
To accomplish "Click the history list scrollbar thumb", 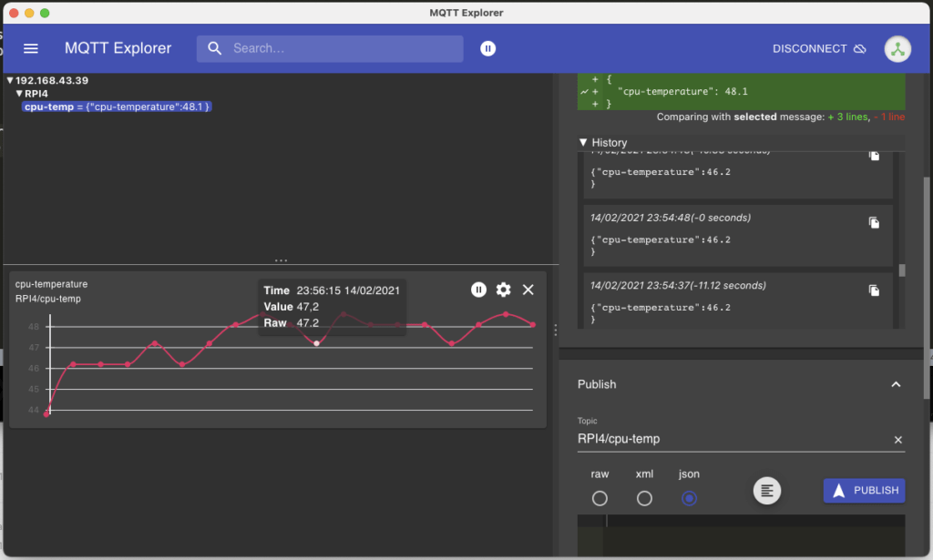I will coord(902,270).
